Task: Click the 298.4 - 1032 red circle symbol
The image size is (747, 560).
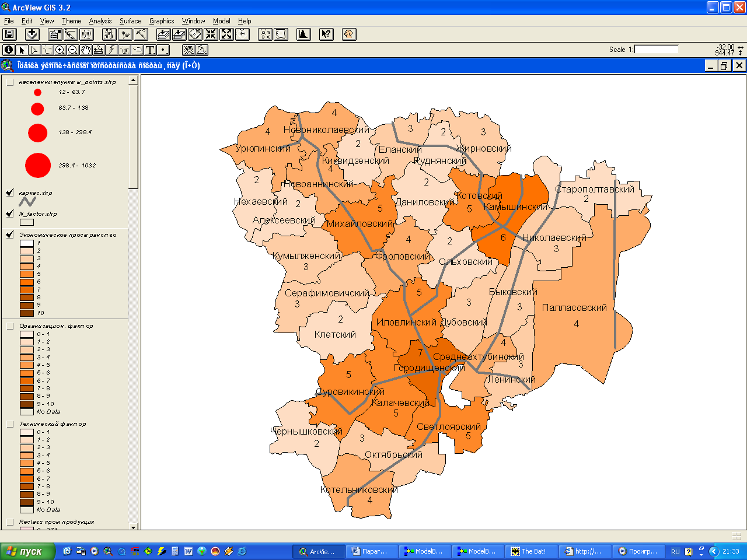Action: coord(38,165)
